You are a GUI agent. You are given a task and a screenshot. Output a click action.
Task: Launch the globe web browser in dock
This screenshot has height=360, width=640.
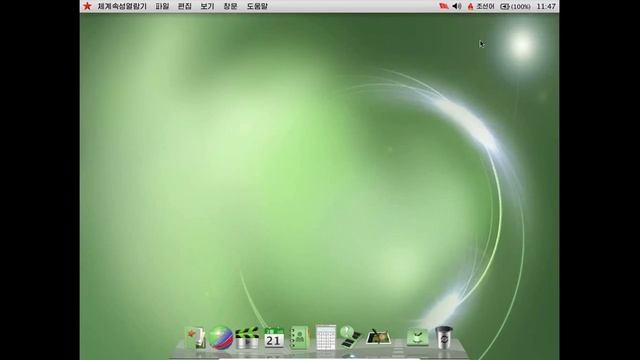tap(221, 338)
